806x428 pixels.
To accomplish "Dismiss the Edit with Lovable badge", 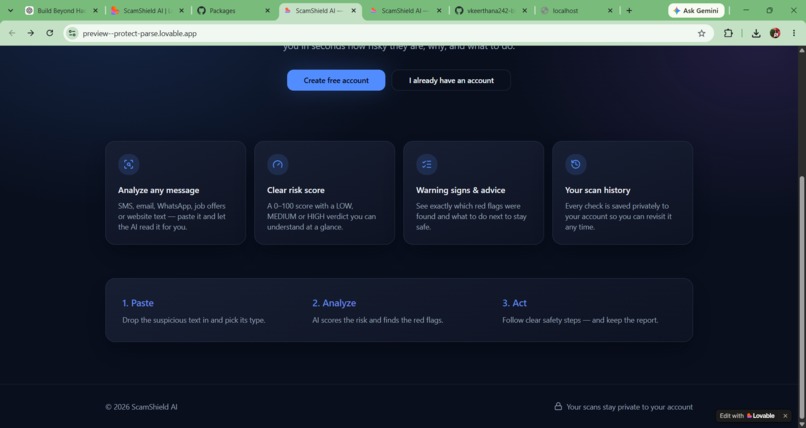I will [785, 416].
